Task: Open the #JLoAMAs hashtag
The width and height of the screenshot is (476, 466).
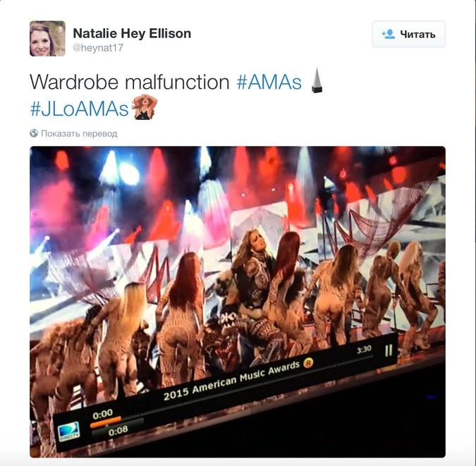Action: [79, 109]
